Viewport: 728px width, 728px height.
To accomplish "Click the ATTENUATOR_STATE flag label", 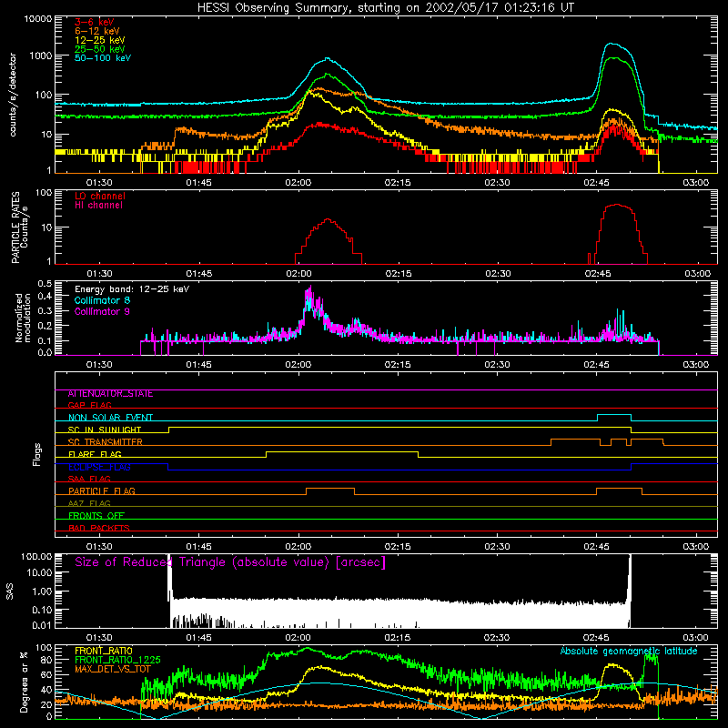I will [110, 394].
